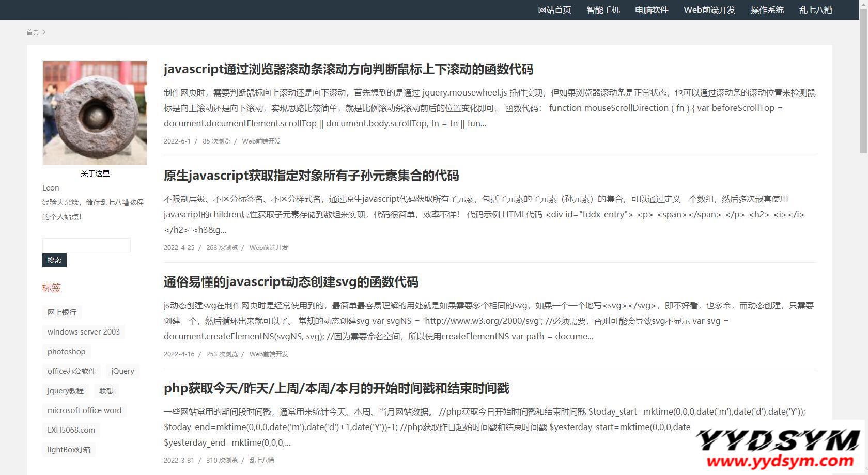868x475 pixels.
Task: Open the microsoft office word tag
Action: (x=84, y=410)
